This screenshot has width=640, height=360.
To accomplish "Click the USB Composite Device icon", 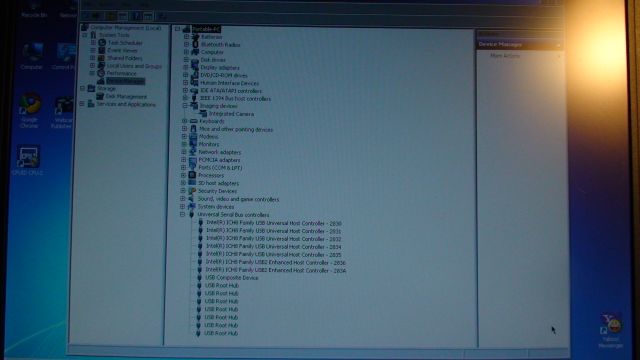I will click(200, 278).
